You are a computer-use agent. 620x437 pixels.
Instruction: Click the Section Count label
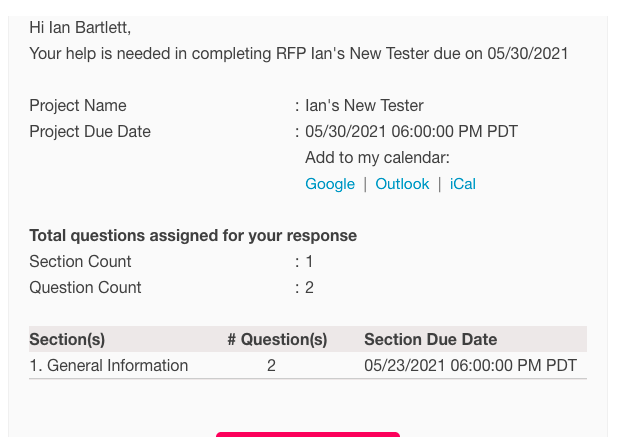click(x=80, y=262)
